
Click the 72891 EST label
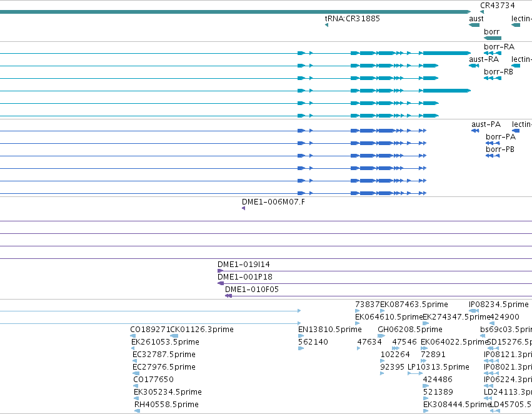pyautogui.click(x=433, y=355)
